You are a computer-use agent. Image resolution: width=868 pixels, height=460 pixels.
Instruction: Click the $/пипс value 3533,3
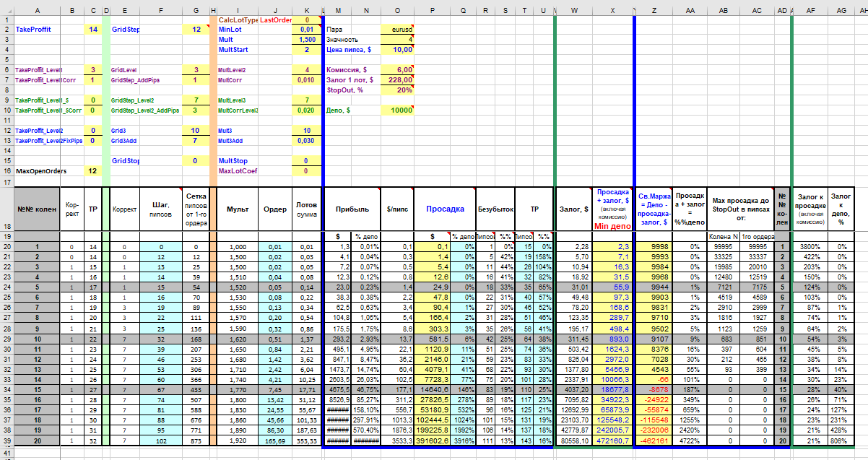(x=398, y=440)
